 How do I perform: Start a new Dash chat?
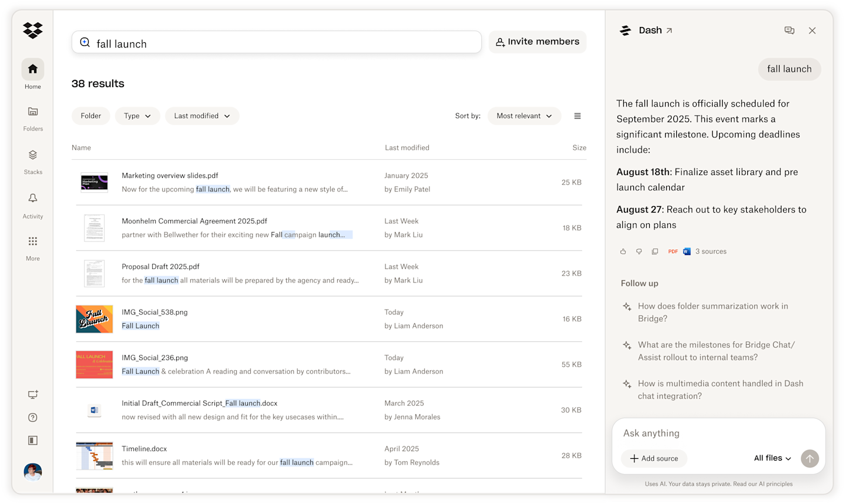coord(790,31)
